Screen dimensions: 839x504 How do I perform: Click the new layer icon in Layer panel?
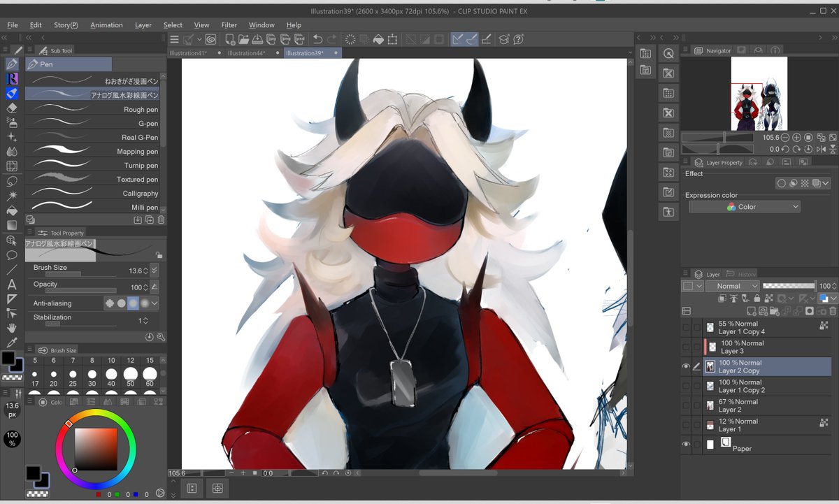click(x=752, y=310)
